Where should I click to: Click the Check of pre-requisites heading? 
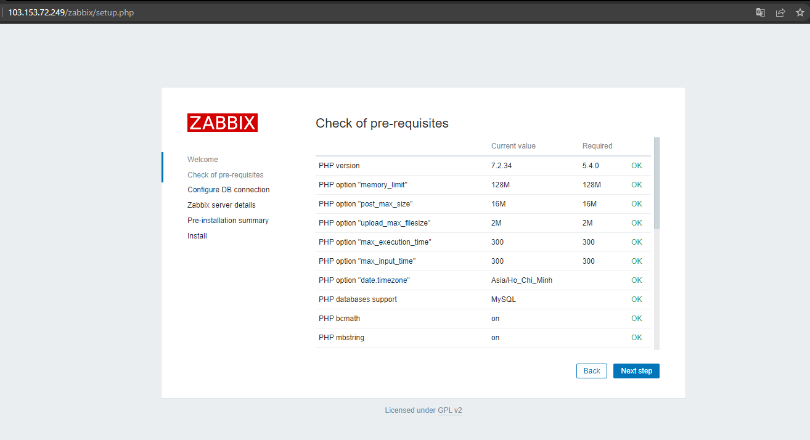382,123
